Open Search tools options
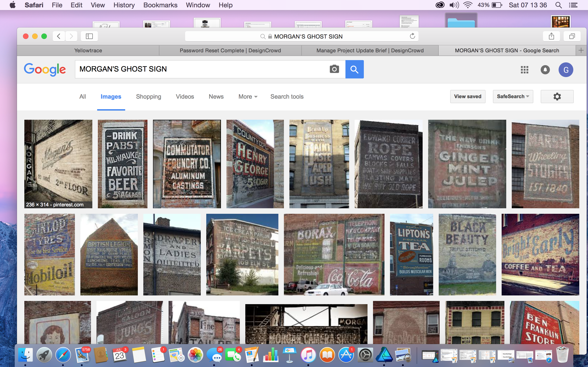588x367 pixels. pos(287,97)
